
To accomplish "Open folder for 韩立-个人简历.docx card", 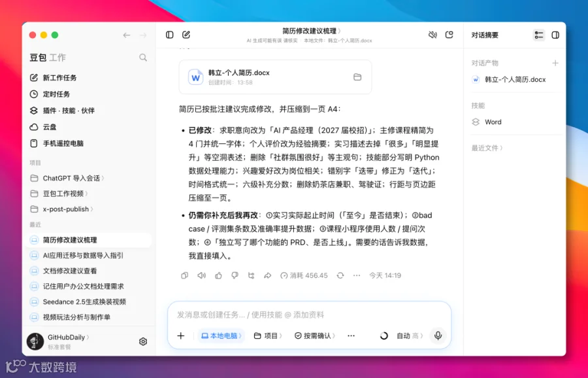I will coord(357,77).
